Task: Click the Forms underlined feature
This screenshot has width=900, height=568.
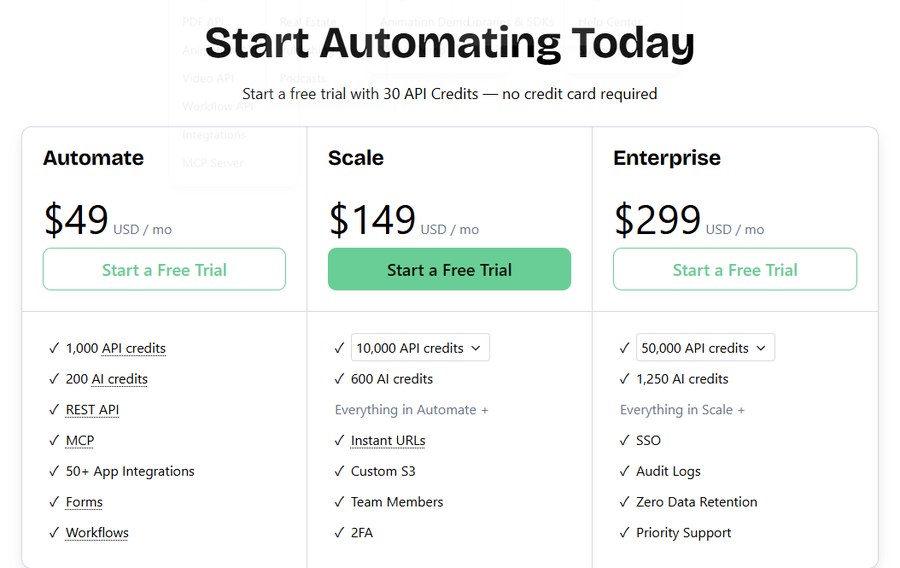Action: coord(84,502)
